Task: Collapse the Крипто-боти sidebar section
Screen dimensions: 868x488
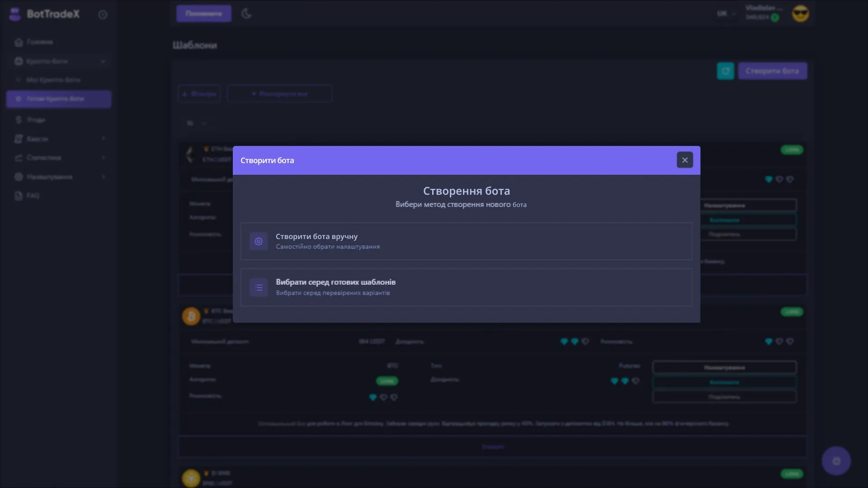Action: 103,61
